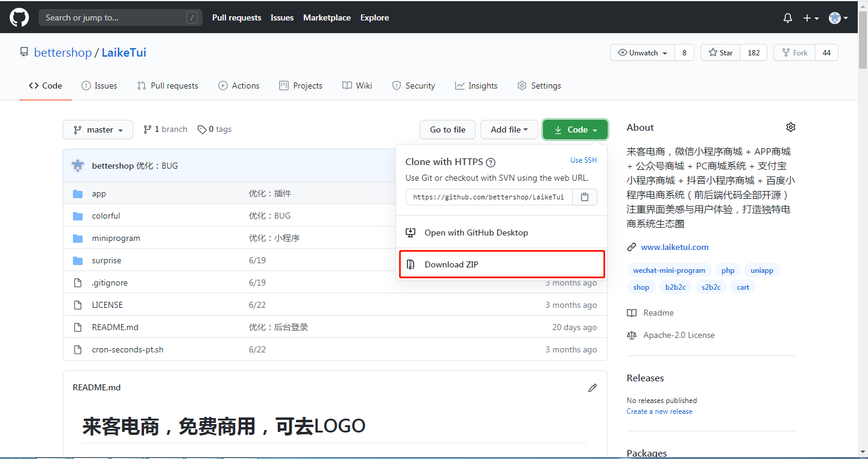Copy clone URL with clipboard icon
868x459 pixels.
coord(585,197)
